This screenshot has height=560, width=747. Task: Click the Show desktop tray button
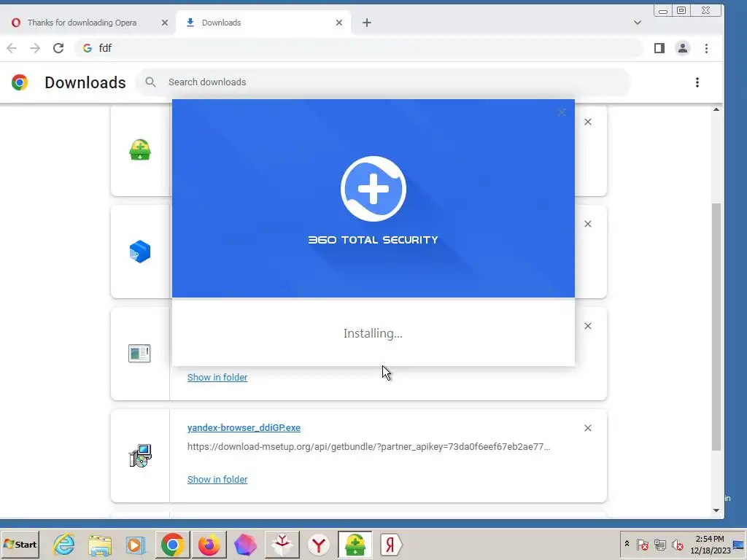[739, 544]
